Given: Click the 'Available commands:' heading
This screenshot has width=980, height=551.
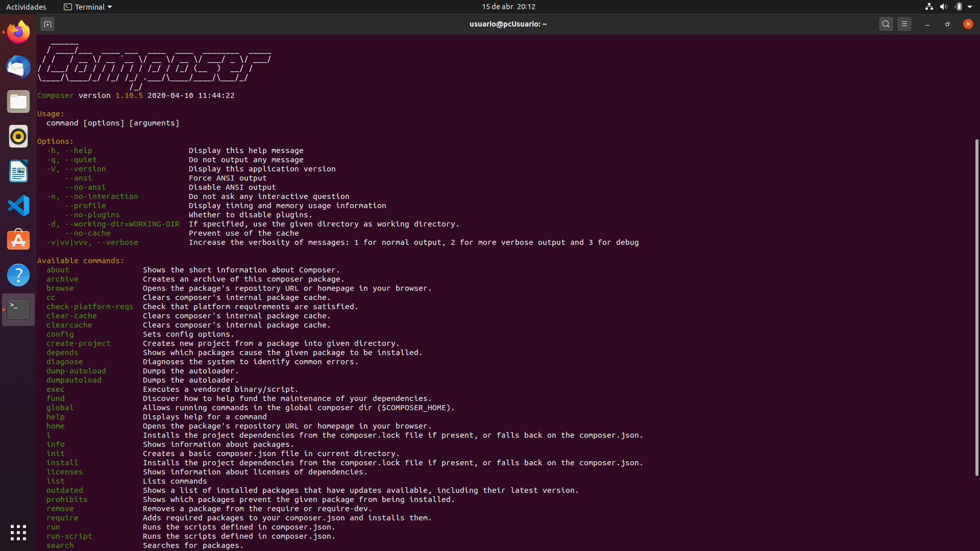Looking at the screenshot, I should [81, 261].
